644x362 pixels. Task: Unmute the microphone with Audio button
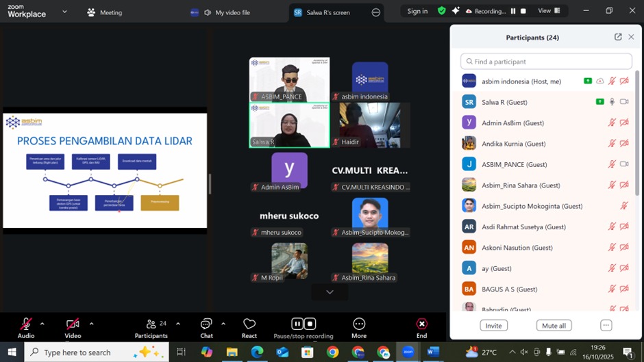pos(26,326)
